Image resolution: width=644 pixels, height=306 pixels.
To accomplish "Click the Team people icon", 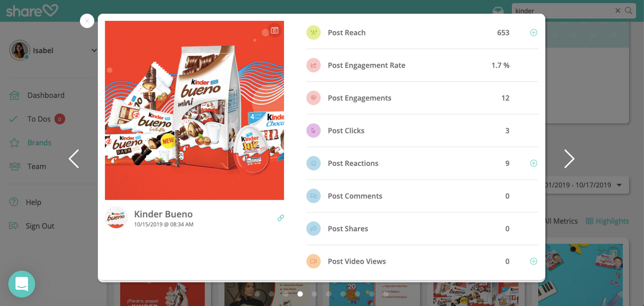I will click(x=14, y=166).
